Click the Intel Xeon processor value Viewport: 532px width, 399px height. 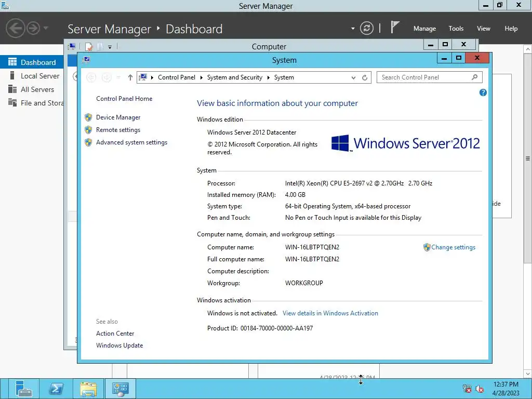pyautogui.click(x=358, y=183)
